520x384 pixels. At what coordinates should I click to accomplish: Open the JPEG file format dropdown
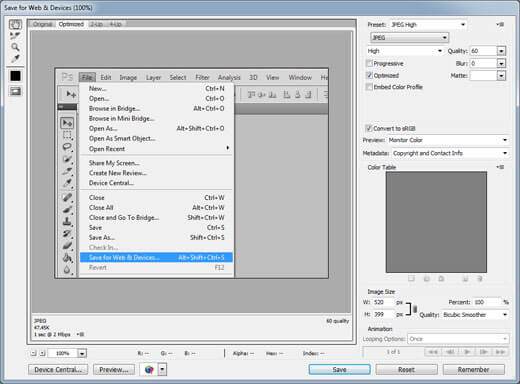click(409, 38)
